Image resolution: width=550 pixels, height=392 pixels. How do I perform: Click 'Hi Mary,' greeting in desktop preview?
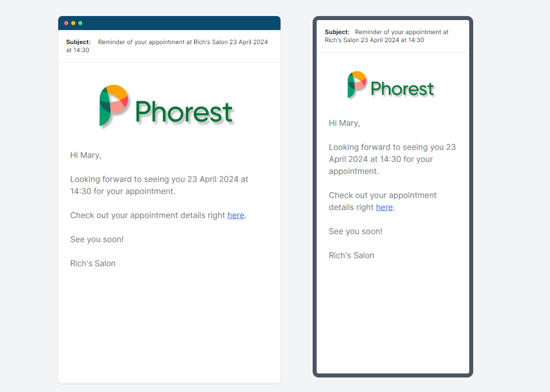click(x=86, y=155)
